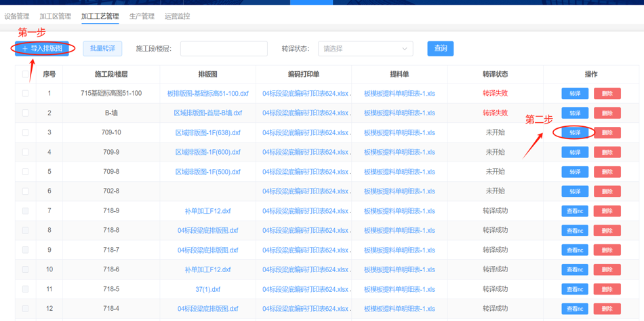Toggle the select-all checkbox in table header
The width and height of the screenshot is (644, 321).
(x=26, y=75)
